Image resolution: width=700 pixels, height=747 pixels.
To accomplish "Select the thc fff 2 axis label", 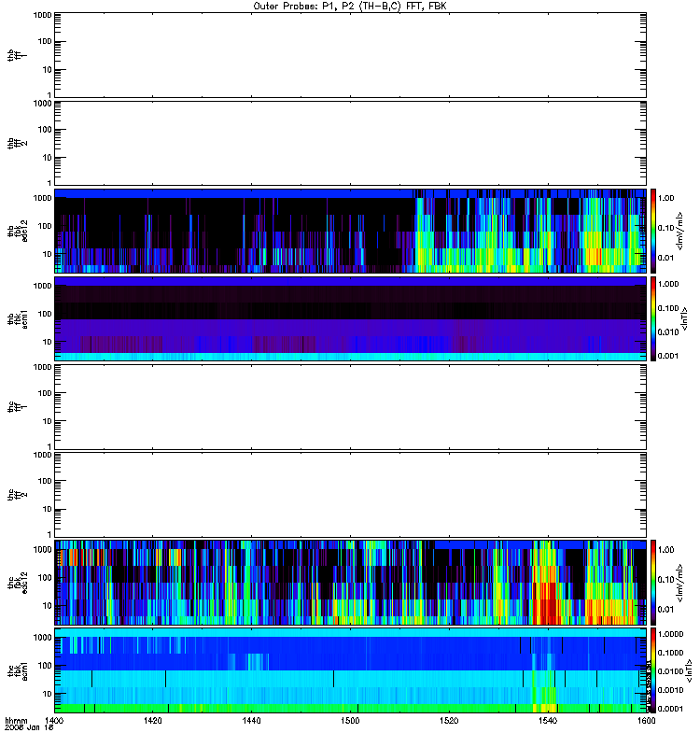I will coord(17,495).
